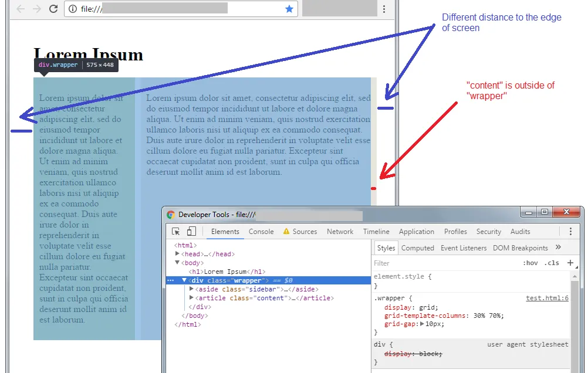Screen dimensions: 588x373
Task: Go back in the browser
Action: click(21, 9)
